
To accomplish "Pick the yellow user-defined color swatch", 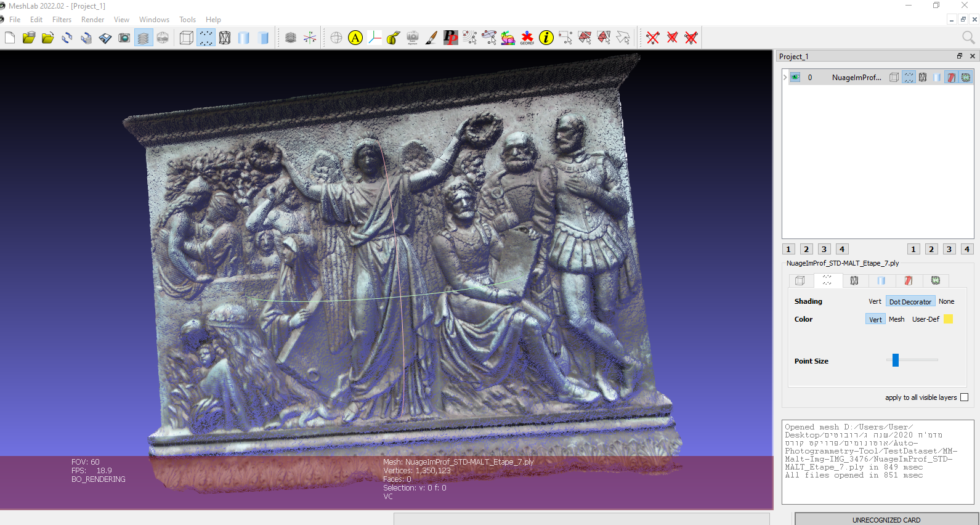I will point(948,319).
